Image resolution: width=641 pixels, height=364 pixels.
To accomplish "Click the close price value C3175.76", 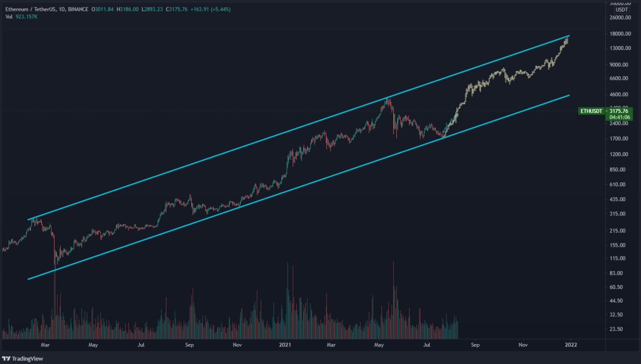I will 177,9.
